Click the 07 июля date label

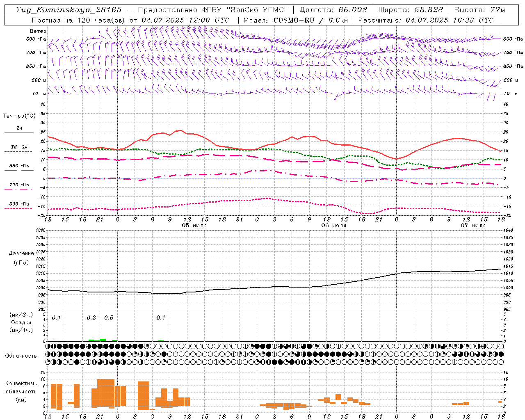(473, 226)
